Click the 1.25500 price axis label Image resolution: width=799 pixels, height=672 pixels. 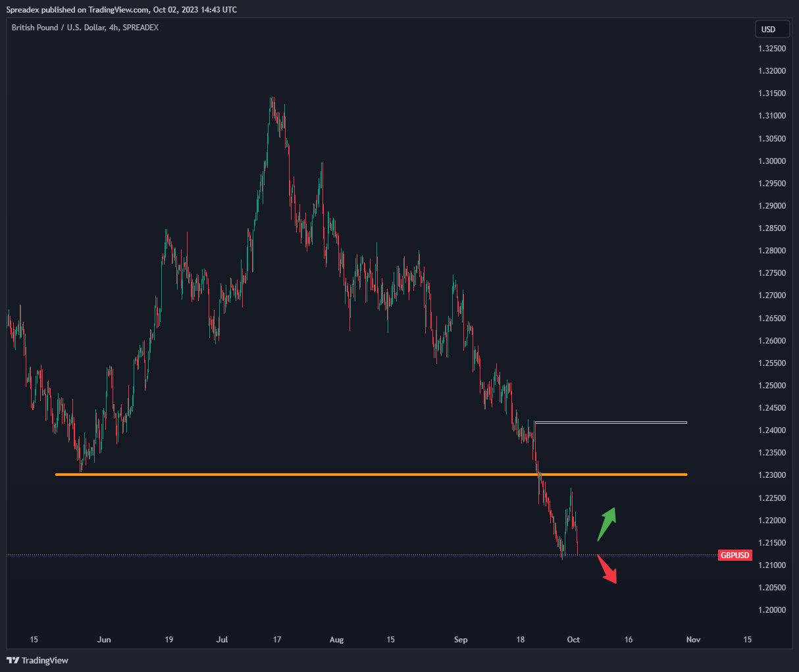[x=771, y=363]
